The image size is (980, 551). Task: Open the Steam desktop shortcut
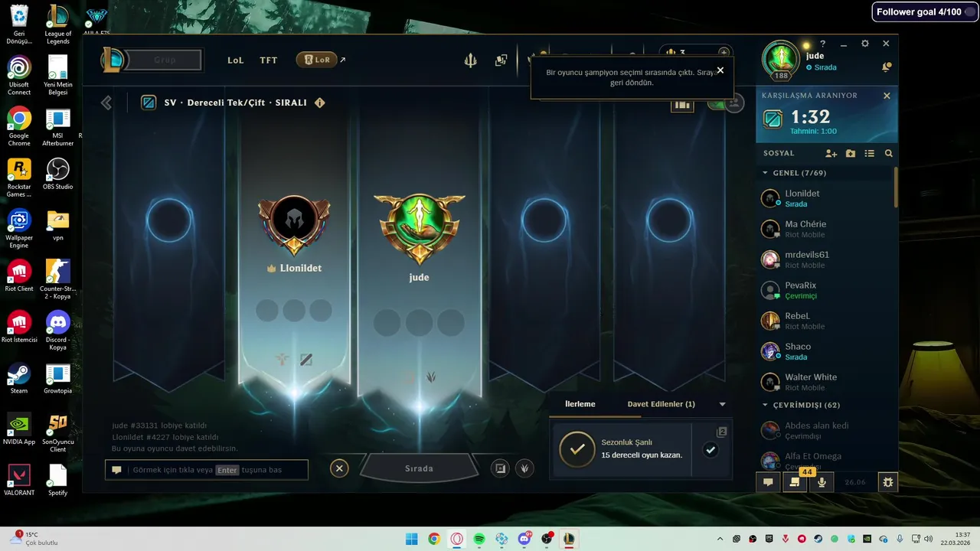19,378
